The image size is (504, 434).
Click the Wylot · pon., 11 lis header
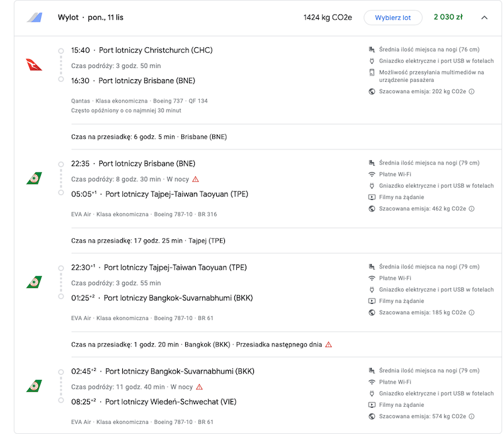[x=91, y=18]
